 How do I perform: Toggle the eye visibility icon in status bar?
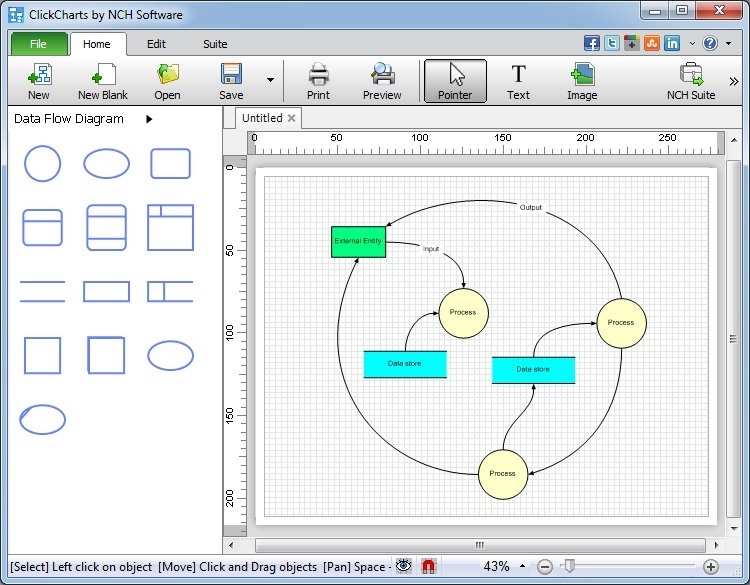click(404, 566)
